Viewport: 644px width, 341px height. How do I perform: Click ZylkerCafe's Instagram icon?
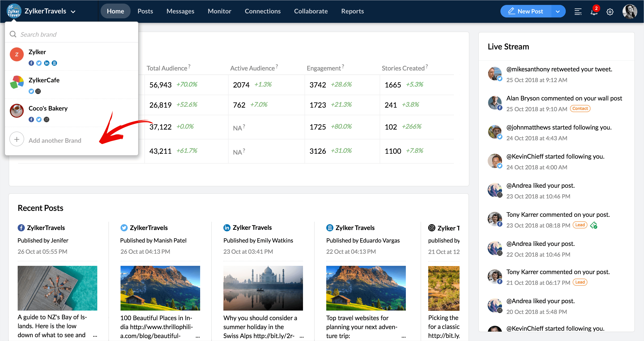38,91
